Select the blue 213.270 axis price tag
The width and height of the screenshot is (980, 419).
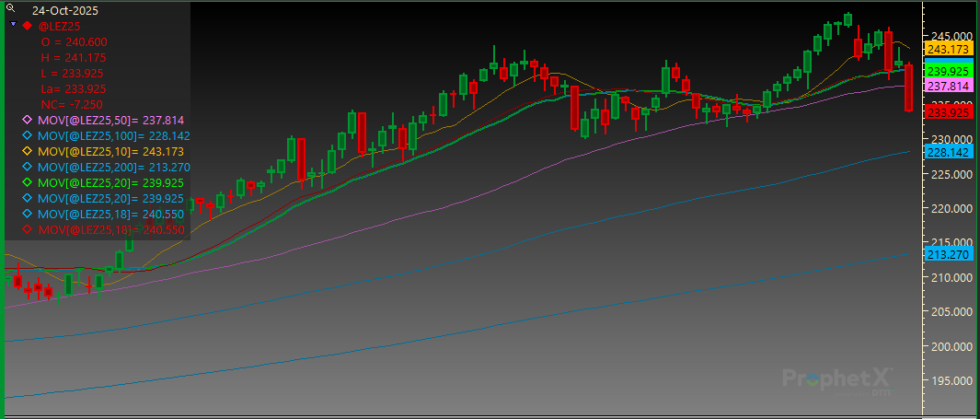950,255
